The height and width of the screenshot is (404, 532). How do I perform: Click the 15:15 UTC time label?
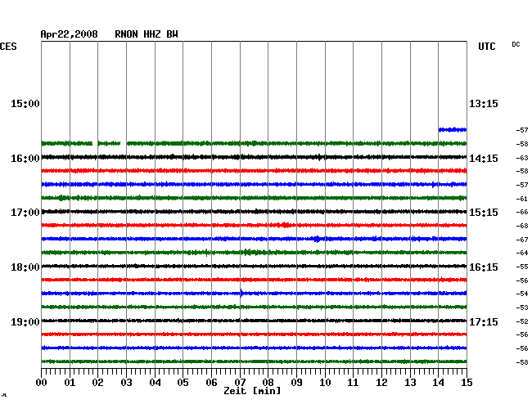pyautogui.click(x=484, y=213)
